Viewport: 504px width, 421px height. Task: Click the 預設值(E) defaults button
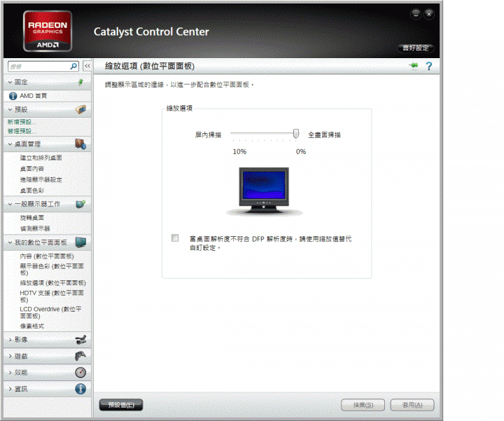[121, 405]
